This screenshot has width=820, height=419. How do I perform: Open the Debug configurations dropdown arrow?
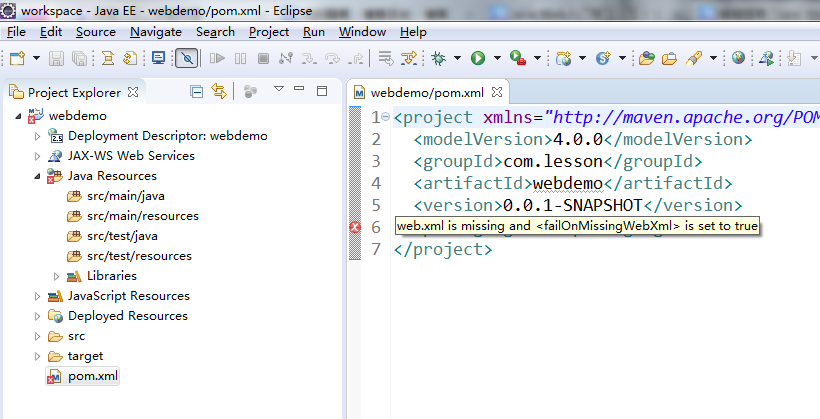pyautogui.click(x=457, y=58)
